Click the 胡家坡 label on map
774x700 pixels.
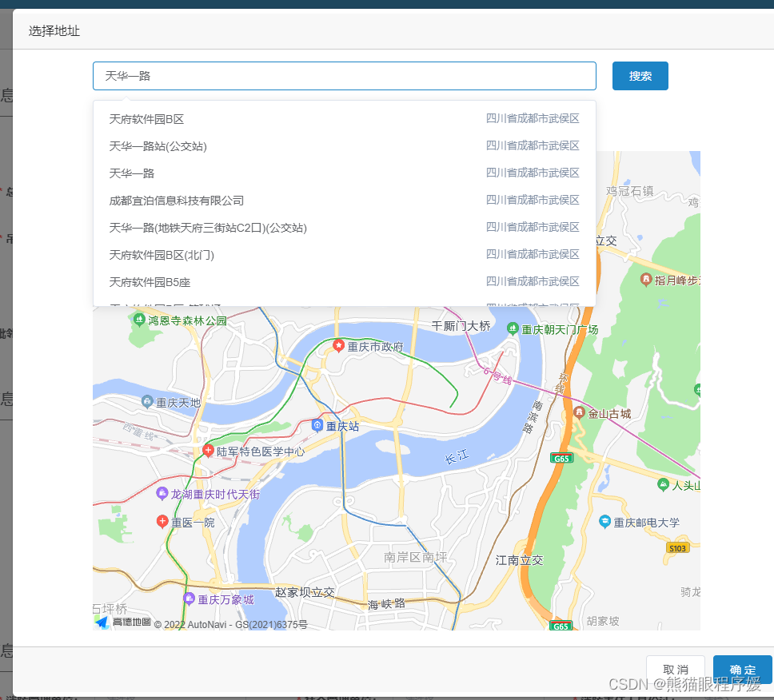pos(603,621)
